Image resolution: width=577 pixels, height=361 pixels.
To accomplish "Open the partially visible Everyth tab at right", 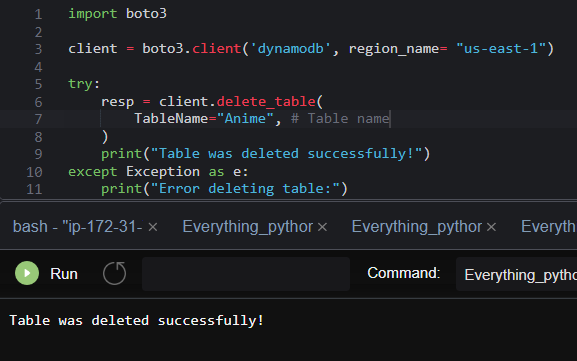I will pyautogui.click(x=548, y=227).
